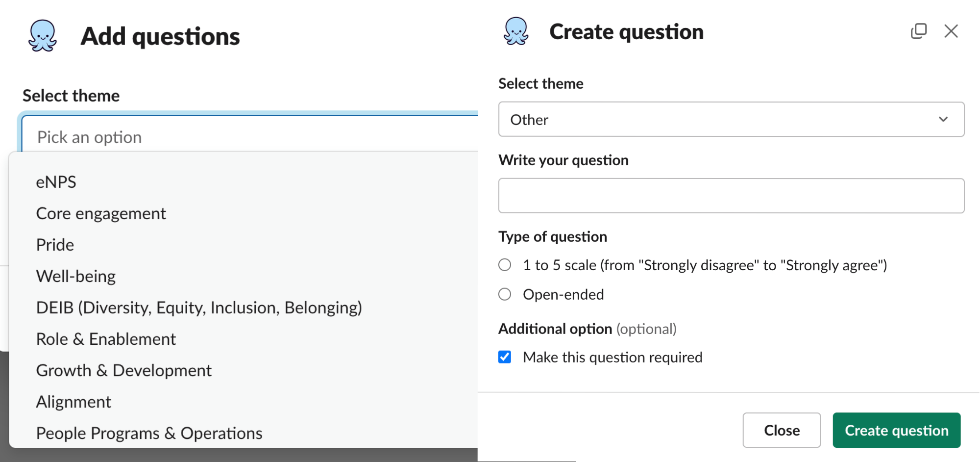Screen dimensions: 980x462
Task: Select Growth & Development option
Action: pos(124,370)
